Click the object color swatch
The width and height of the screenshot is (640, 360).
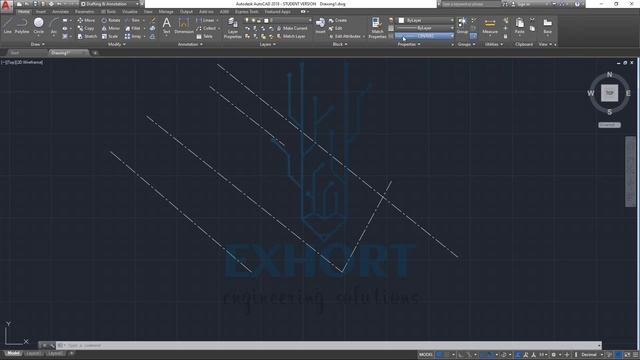point(401,20)
